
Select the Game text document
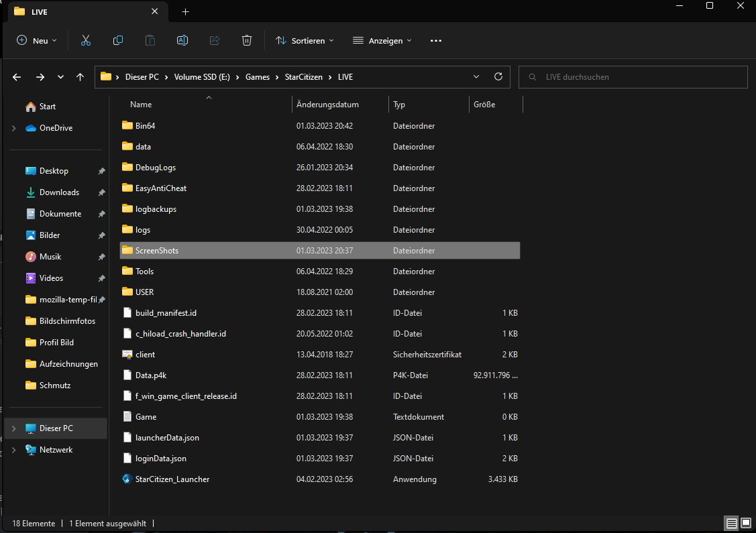tap(320, 417)
